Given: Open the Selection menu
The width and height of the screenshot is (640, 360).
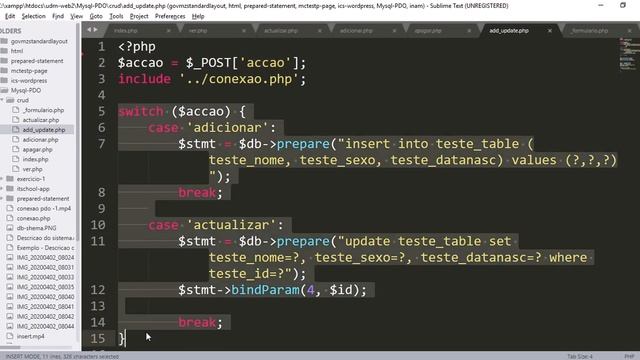Looking at the screenshot, I should (33, 16).
